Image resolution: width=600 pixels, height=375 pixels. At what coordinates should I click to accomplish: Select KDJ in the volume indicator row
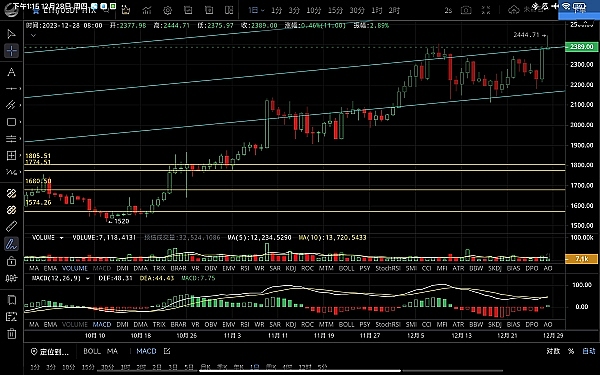[x=291, y=269]
